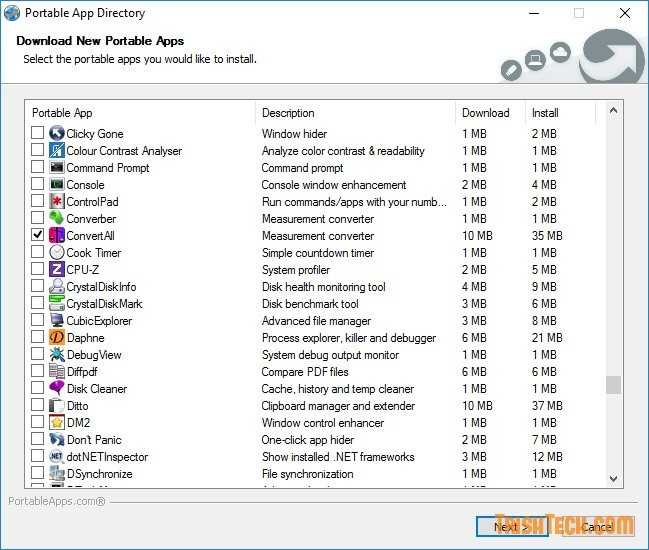The image size is (649, 550).
Task: Click the scroll down arrow of list
Action: 614,480
